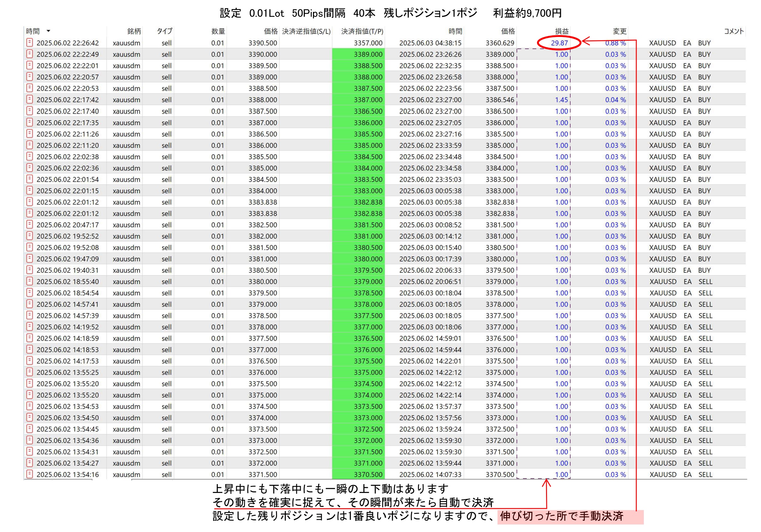Click the document icon for the 22:17:42 trade
Image resolution: width=761 pixels, height=532 pixels.
coord(29,99)
